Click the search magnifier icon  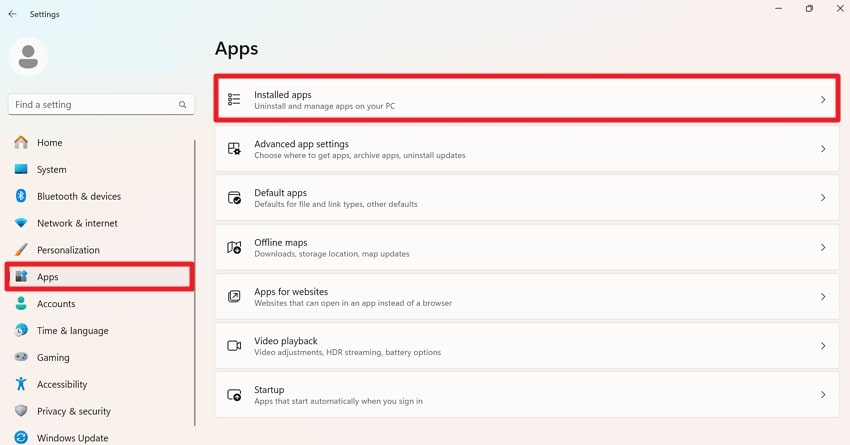182,105
